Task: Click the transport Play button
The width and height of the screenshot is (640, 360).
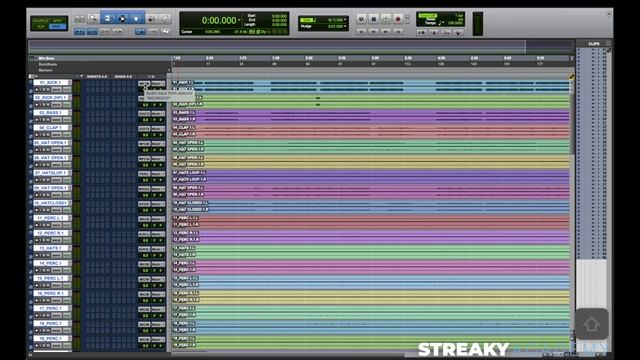Action: (386, 19)
